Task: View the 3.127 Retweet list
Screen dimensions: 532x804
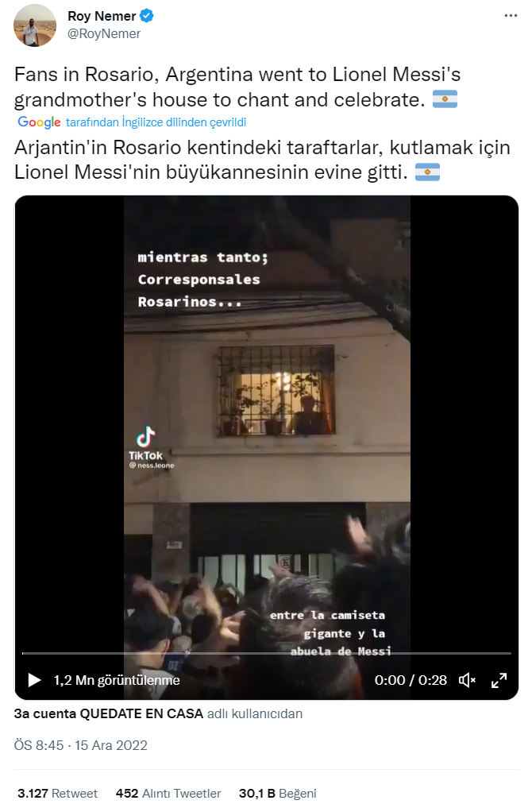Action: [57, 793]
